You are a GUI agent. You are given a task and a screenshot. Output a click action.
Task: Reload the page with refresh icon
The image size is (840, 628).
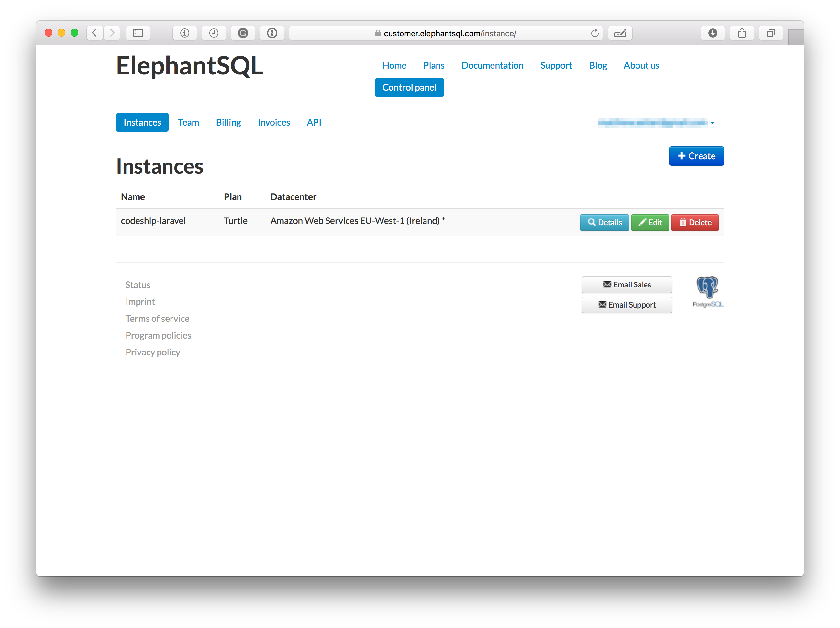point(595,33)
